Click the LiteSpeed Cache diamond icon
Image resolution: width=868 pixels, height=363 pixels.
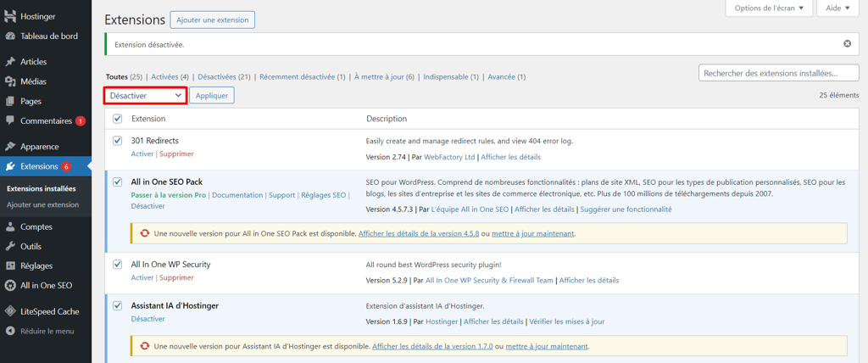pyautogui.click(x=10, y=311)
